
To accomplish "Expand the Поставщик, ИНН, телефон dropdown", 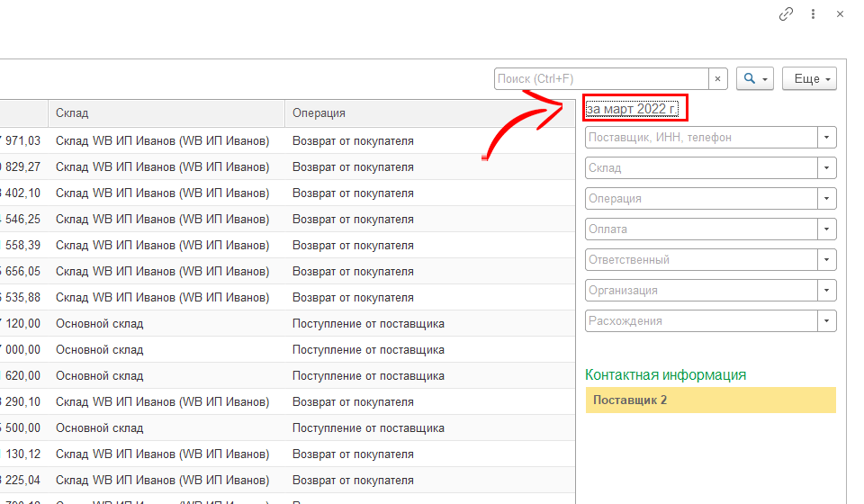I will click(x=826, y=138).
